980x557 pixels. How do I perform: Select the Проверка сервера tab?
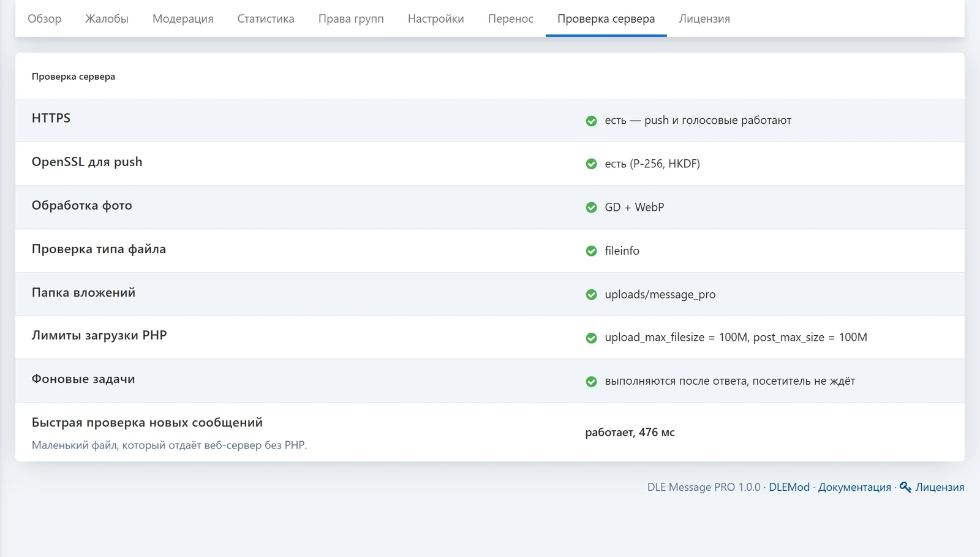606,18
